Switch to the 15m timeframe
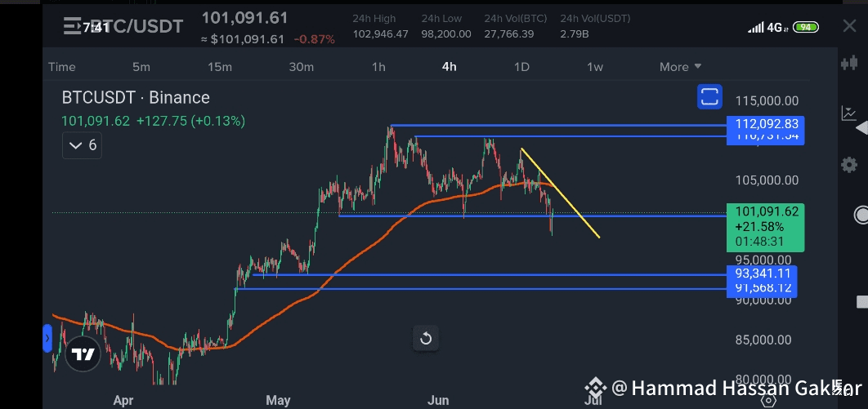The image size is (868, 409). point(220,67)
